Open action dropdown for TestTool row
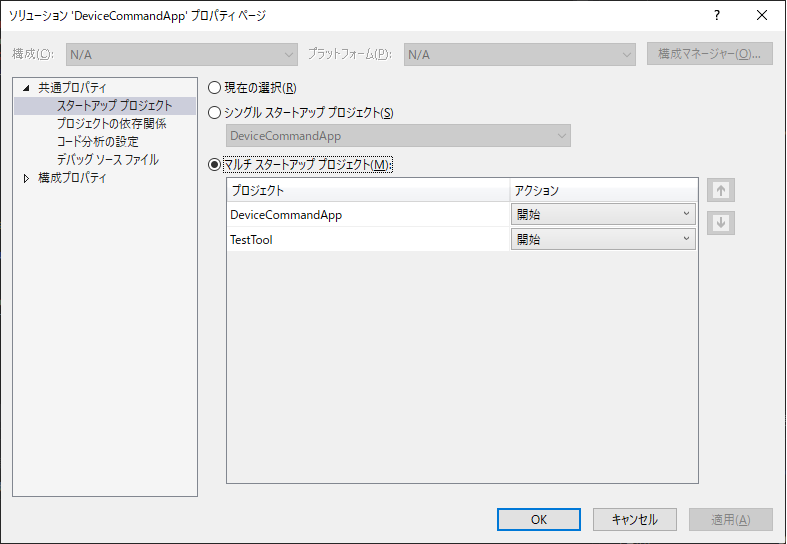Screen dimensions: 787x544 (x=603, y=239)
